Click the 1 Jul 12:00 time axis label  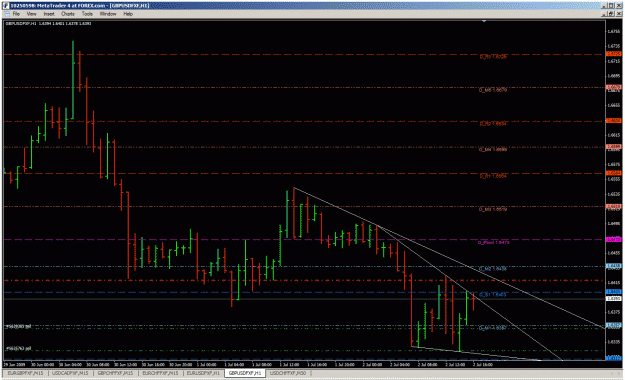coord(289,364)
